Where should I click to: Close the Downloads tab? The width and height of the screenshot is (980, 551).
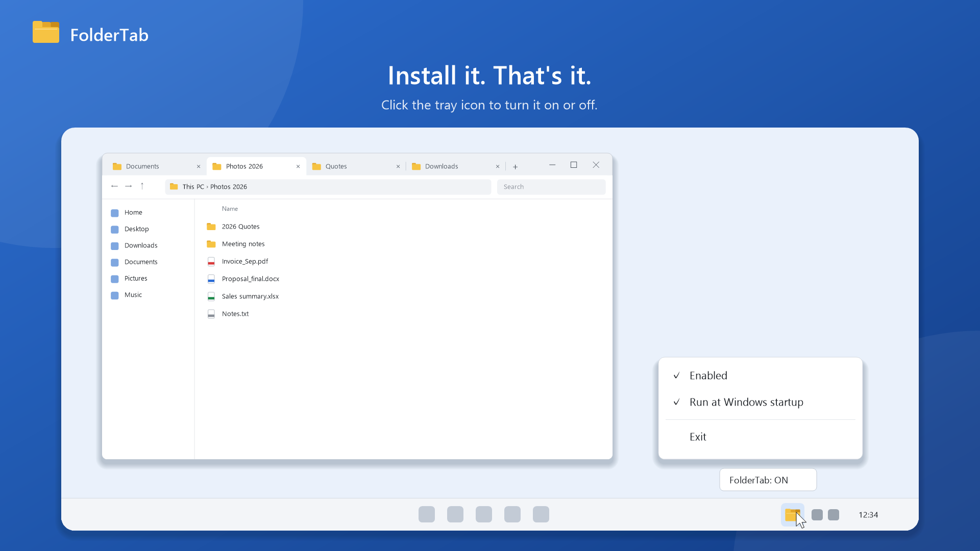[498, 166]
